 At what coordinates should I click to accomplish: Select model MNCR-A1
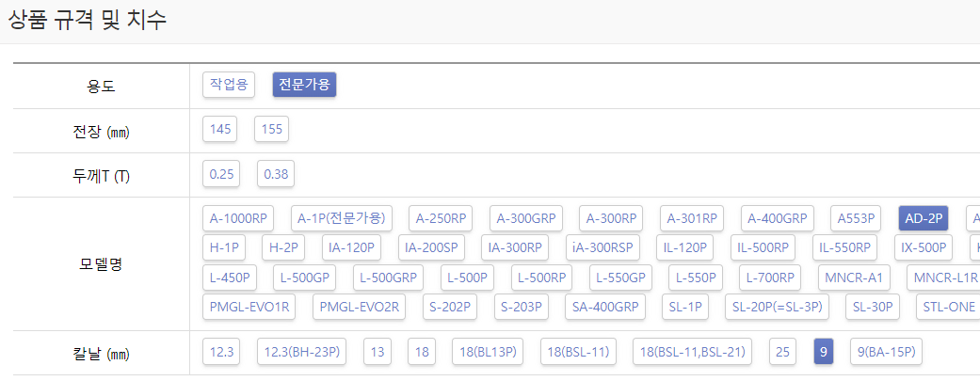[x=854, y=278]
